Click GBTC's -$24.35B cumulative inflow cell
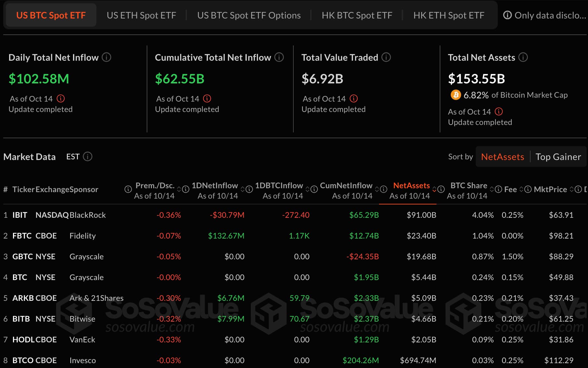The width and height of the screenshot is (588, 368). 362,256
